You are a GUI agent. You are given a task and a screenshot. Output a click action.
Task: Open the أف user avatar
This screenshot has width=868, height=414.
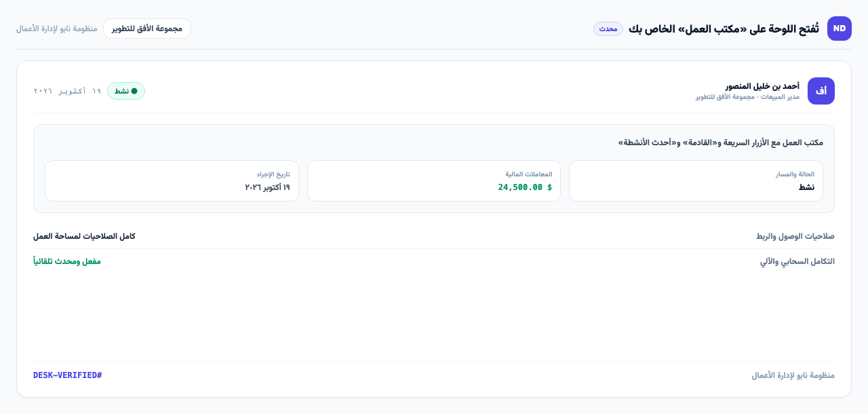coord(821,91)
